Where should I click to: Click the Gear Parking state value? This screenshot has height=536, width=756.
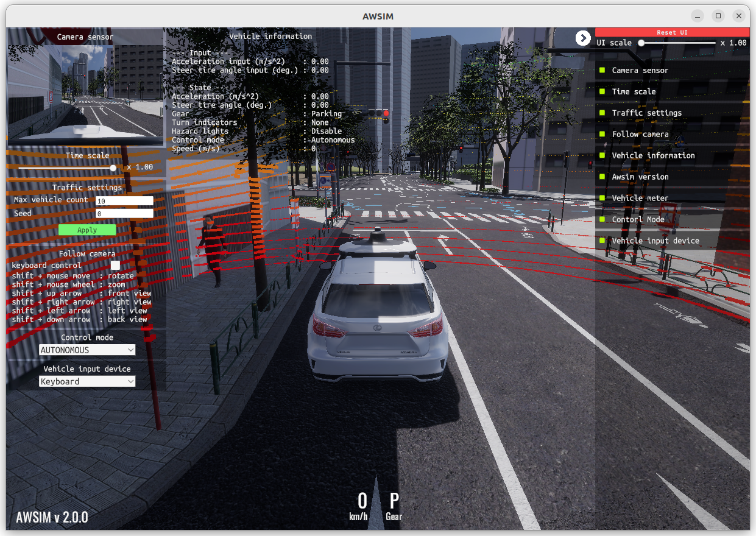coord(327,114)
